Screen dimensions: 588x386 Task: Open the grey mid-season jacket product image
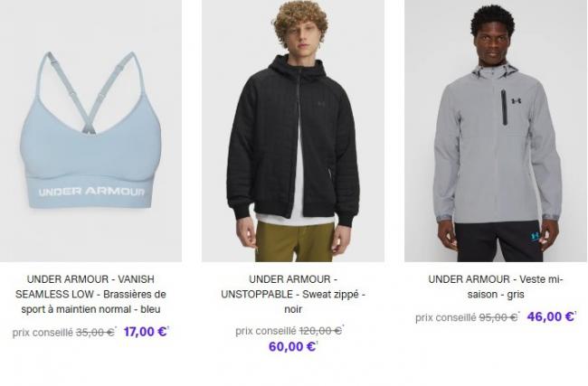496,131
